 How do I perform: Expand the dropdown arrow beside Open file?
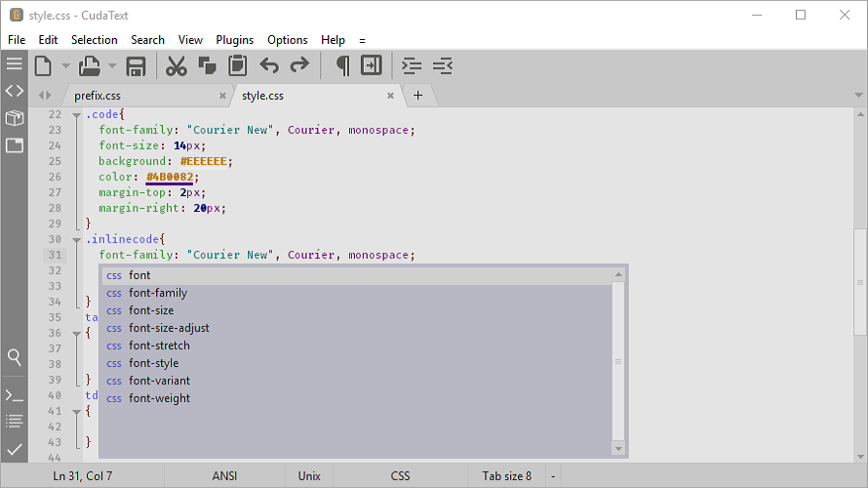pyautogui.click(x=112, y=66)
